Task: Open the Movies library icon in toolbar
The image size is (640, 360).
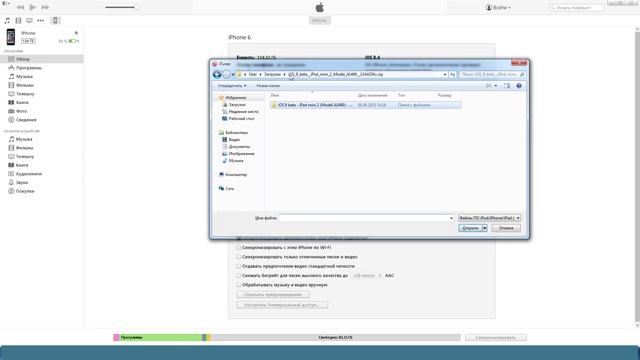Action: pyautogui.click(x=18, y=20)
